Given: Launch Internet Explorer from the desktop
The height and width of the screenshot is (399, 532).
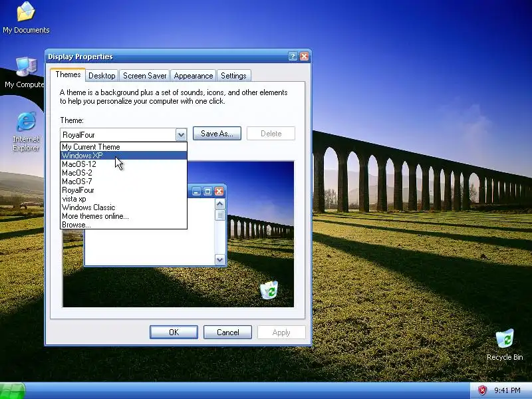Looking at the screenshot, I should click(26, 132).
